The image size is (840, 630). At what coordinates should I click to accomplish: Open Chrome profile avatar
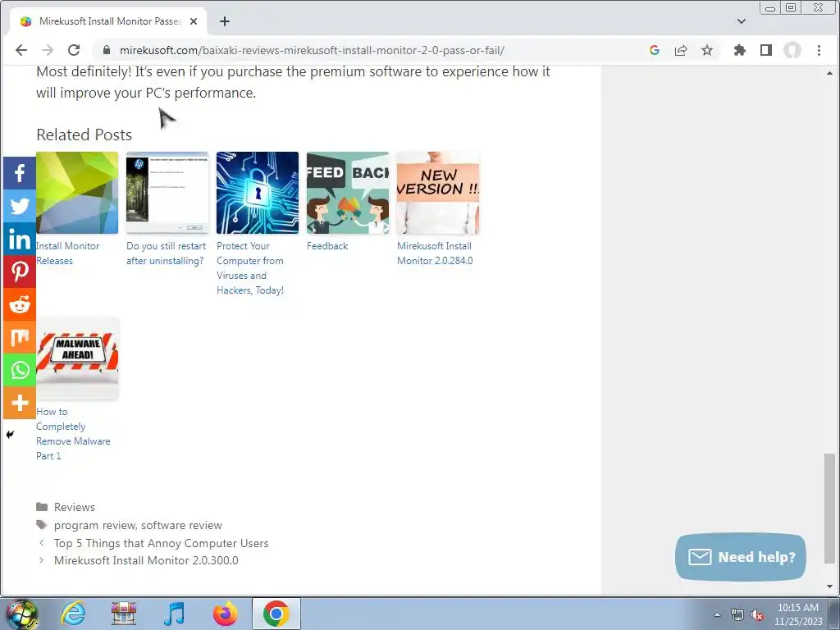click(792, 50)
